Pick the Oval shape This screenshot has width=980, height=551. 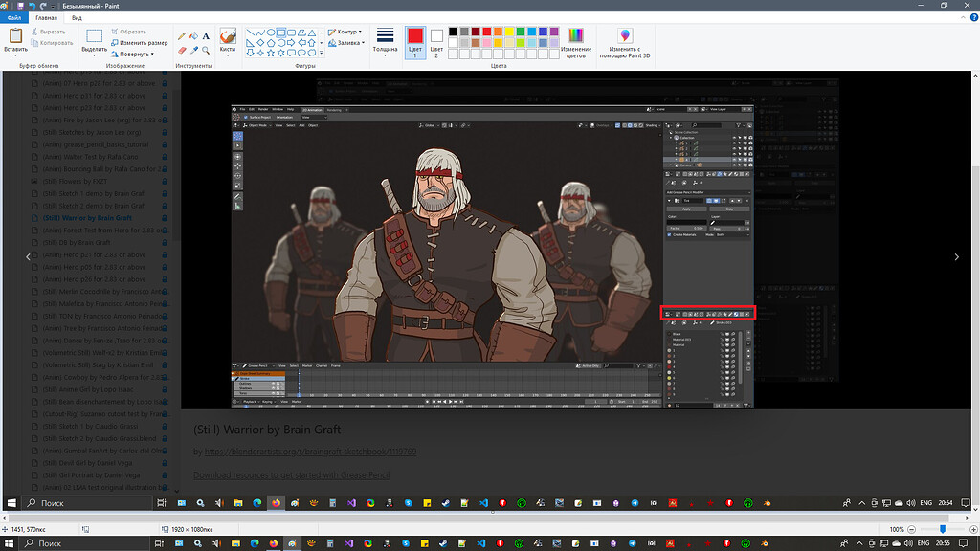(x=271, y=33)
